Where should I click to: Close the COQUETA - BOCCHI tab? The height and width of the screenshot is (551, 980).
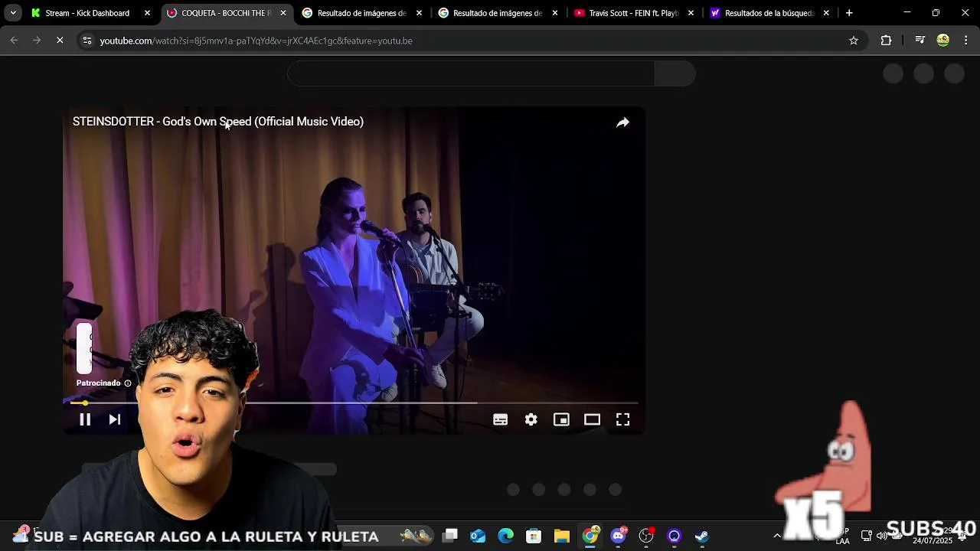(x=283, y=13)
